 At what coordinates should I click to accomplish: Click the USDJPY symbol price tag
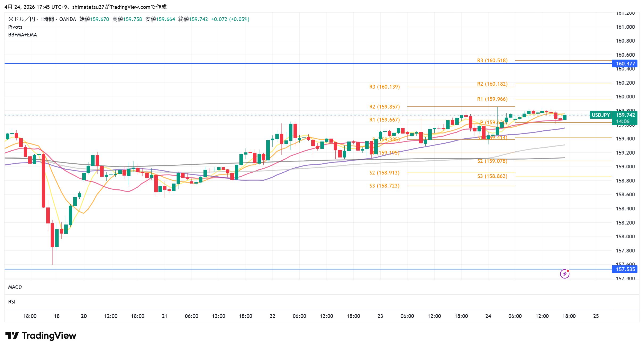tap(601, 115)
